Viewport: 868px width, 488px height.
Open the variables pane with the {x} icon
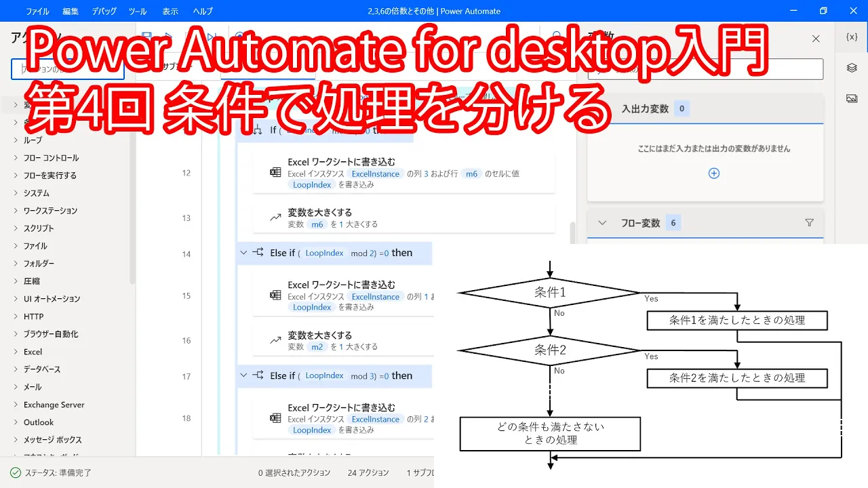tap(852, 37)
